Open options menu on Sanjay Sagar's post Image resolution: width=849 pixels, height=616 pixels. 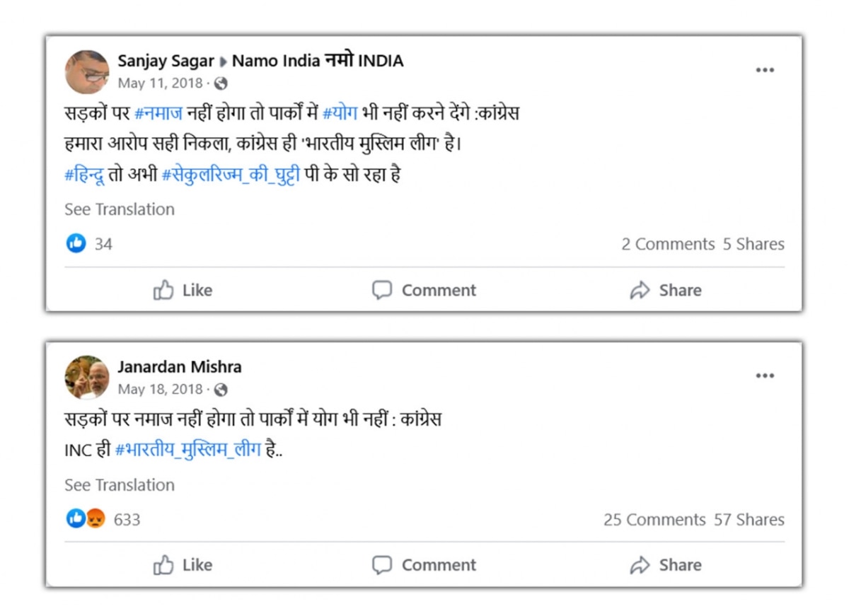[x=765, y=70]
